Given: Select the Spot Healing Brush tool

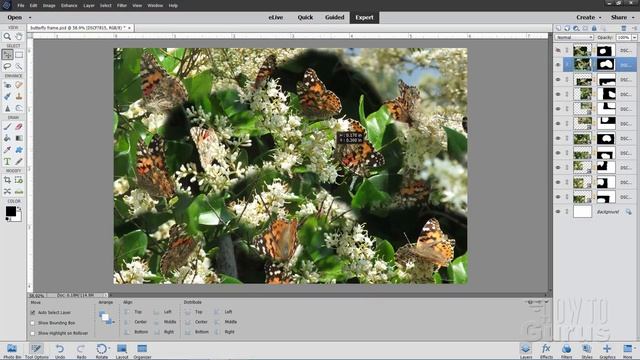Looking at the screenshot, I should [x=19, y=85].
